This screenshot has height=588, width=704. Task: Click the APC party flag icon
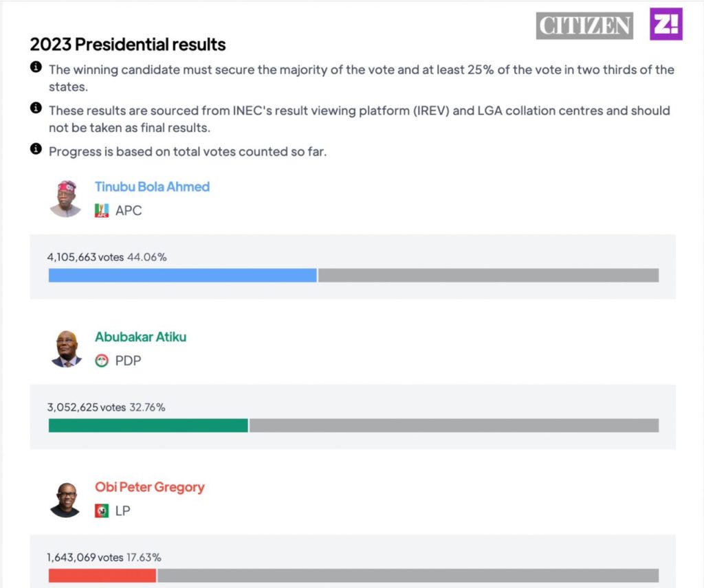(x=102, y=210)
